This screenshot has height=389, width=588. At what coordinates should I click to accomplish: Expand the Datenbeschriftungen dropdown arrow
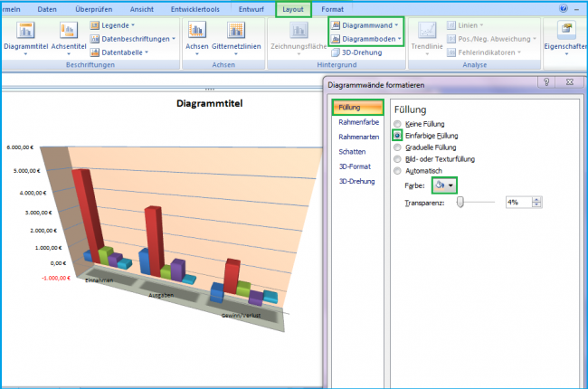(x=174, y=39)
